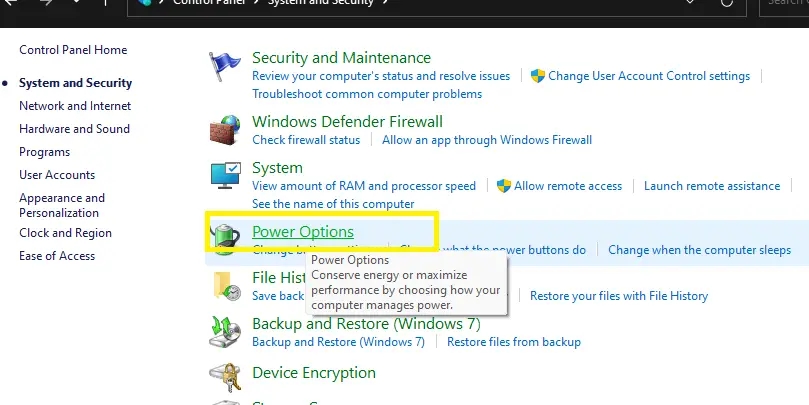
Task: Click the System monitor icon
Action: click(225, 175)
